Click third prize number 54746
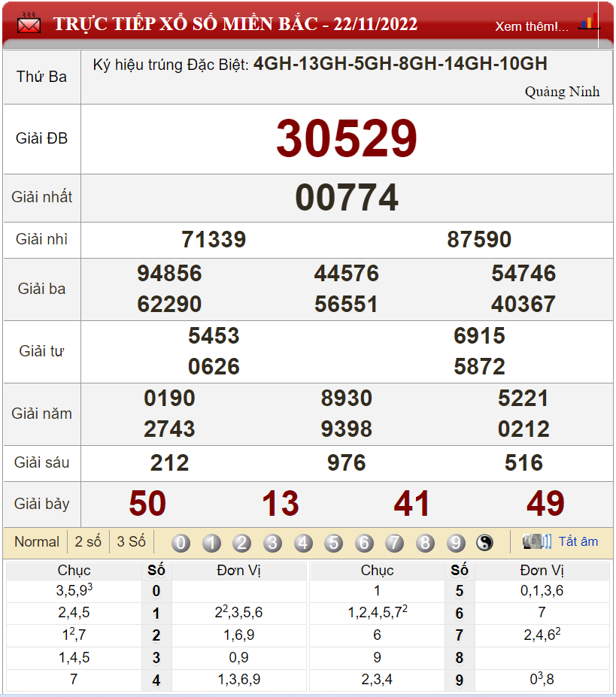 [523, 274]
